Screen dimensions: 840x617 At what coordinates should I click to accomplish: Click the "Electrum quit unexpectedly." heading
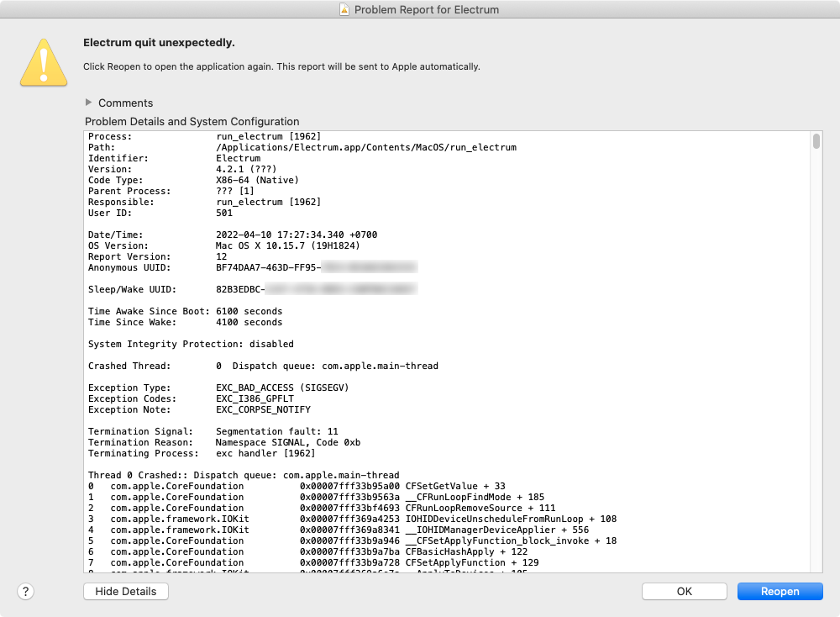[x=159, y=43]
